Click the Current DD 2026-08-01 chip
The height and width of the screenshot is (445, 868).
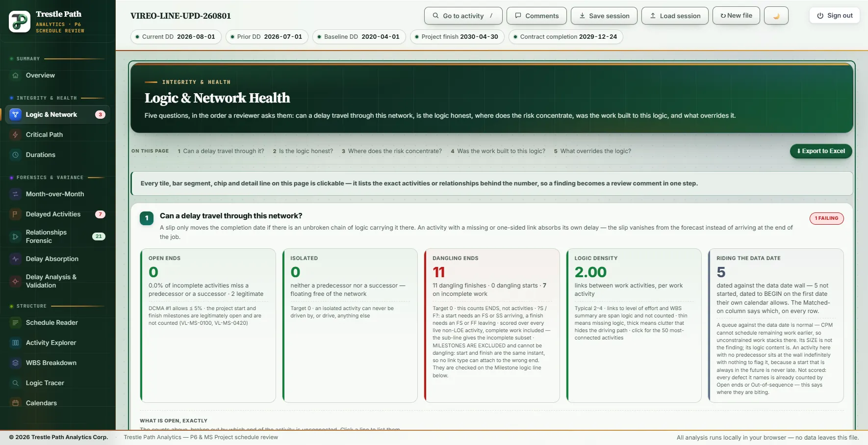176,37
